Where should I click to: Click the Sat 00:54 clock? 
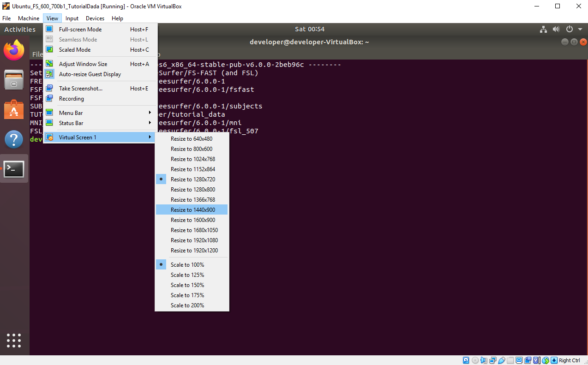coord(310,29)
